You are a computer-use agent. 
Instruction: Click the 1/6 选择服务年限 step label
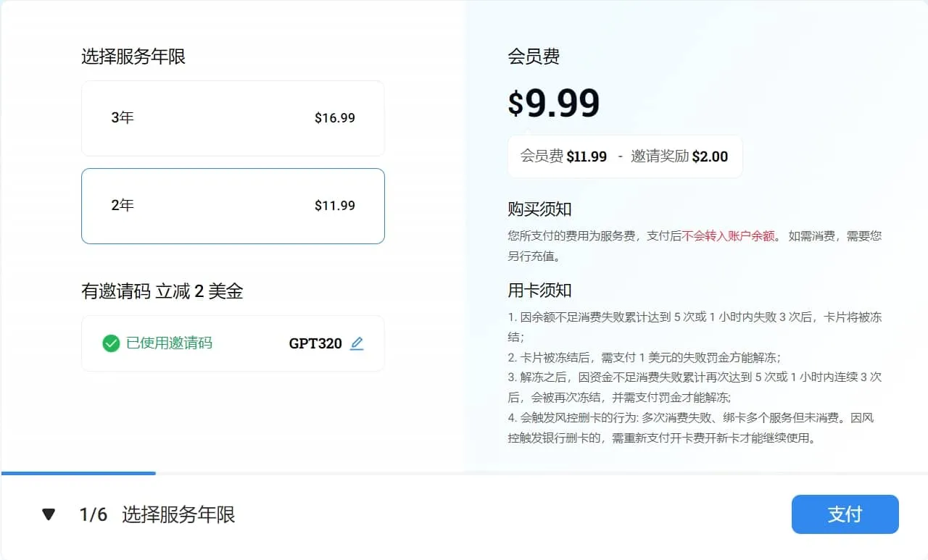click(x=157, y=515)
